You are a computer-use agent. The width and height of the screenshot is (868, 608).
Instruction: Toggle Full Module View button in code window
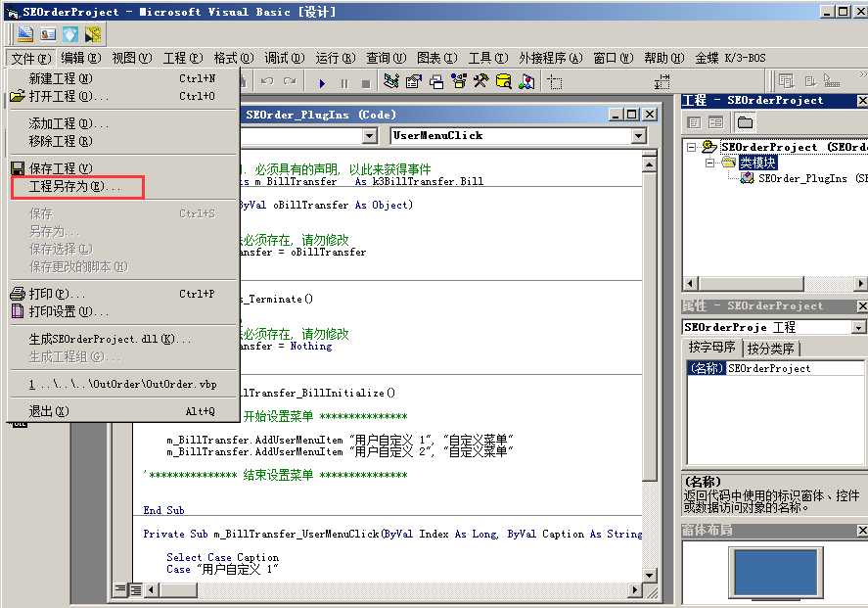click(x=135, y=590)
